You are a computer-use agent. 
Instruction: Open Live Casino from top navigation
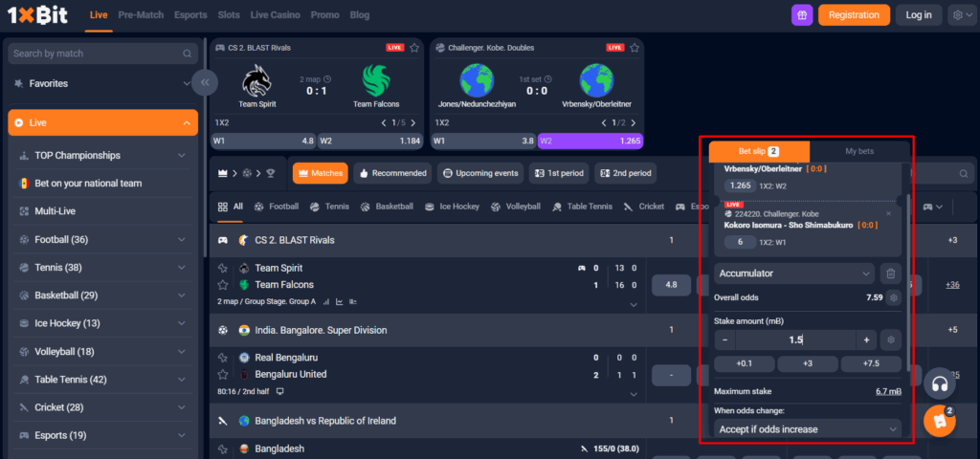point(275,15)
